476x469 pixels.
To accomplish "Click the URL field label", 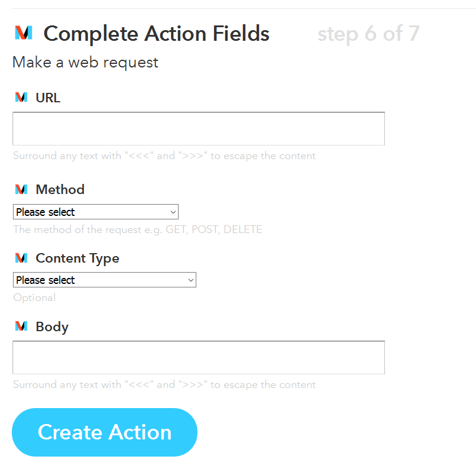I will coord(48,98).
